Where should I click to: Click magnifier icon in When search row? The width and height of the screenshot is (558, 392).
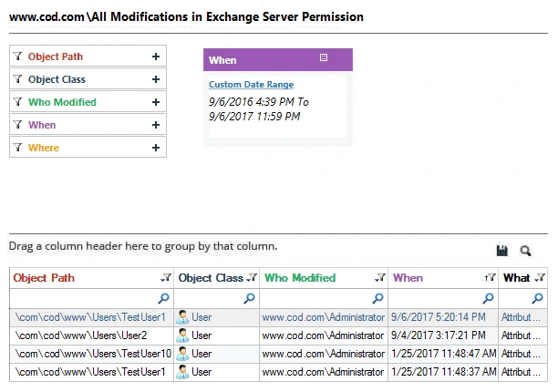[488, 298]
